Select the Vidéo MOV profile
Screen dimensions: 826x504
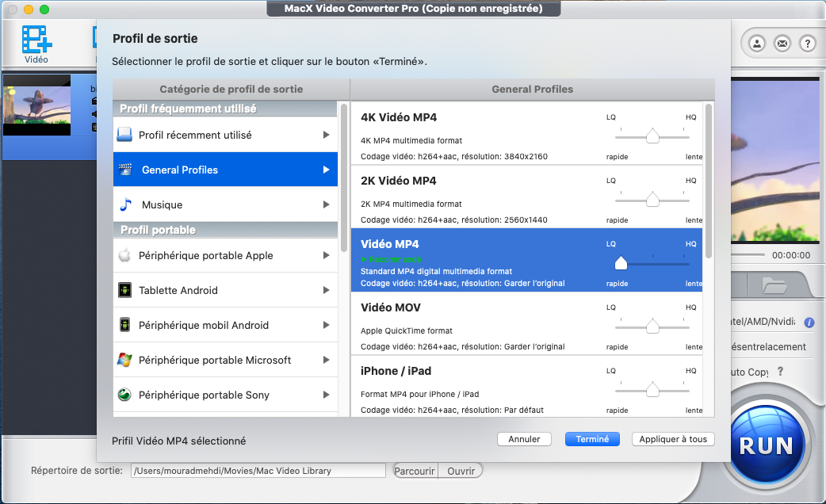(527, 323)
